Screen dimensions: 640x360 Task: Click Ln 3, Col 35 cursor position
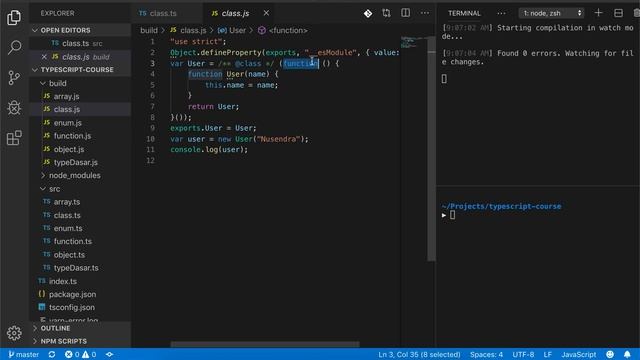tap(419, 354)
